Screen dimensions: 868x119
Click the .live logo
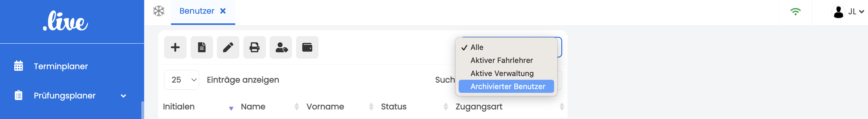pos(66,21)
